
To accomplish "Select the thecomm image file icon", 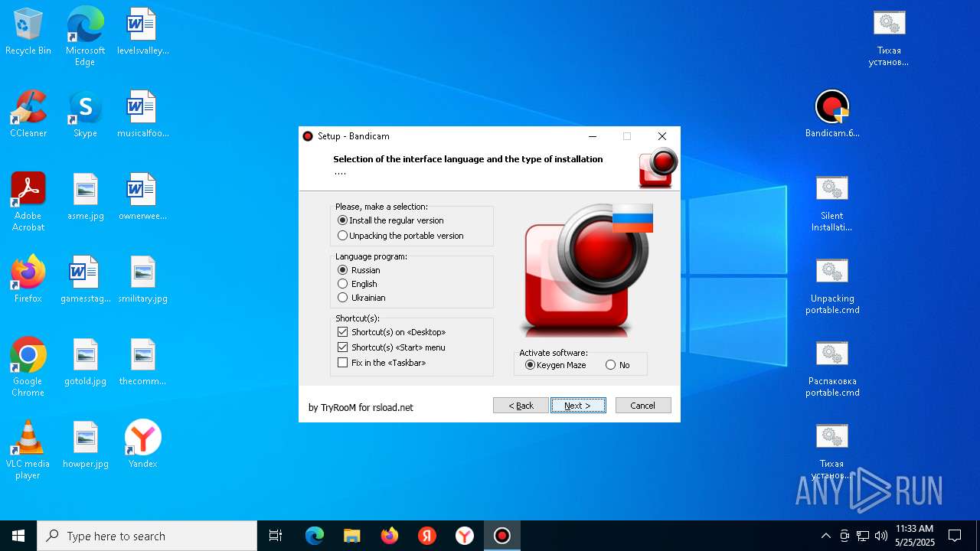I will click(x=142, y=362).
